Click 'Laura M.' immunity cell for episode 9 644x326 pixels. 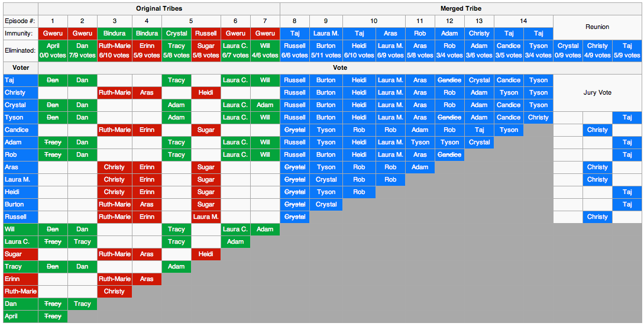tap(326, 34)
